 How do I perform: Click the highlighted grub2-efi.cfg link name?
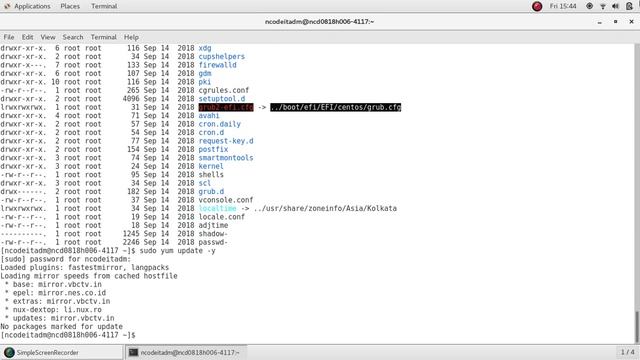point(226,107)
